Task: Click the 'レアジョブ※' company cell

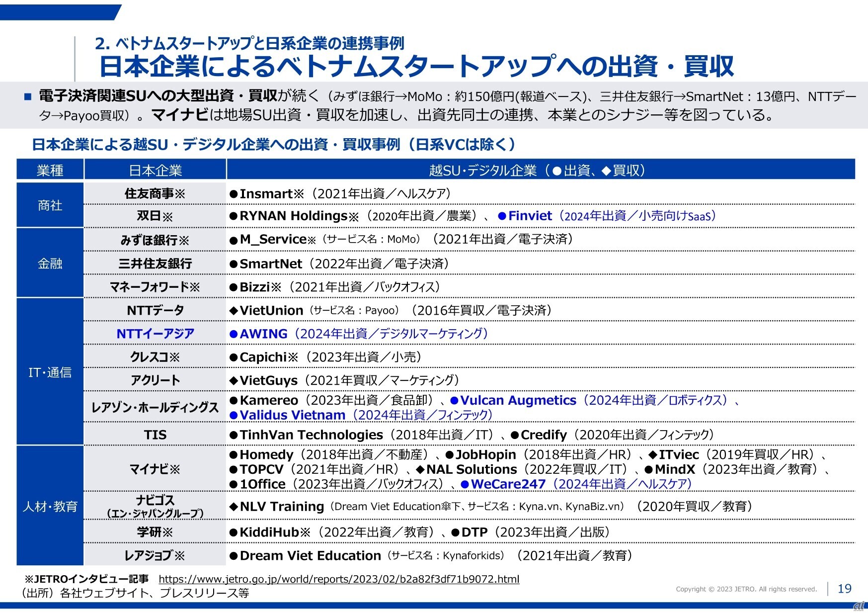Action: (x=155, y=555)
